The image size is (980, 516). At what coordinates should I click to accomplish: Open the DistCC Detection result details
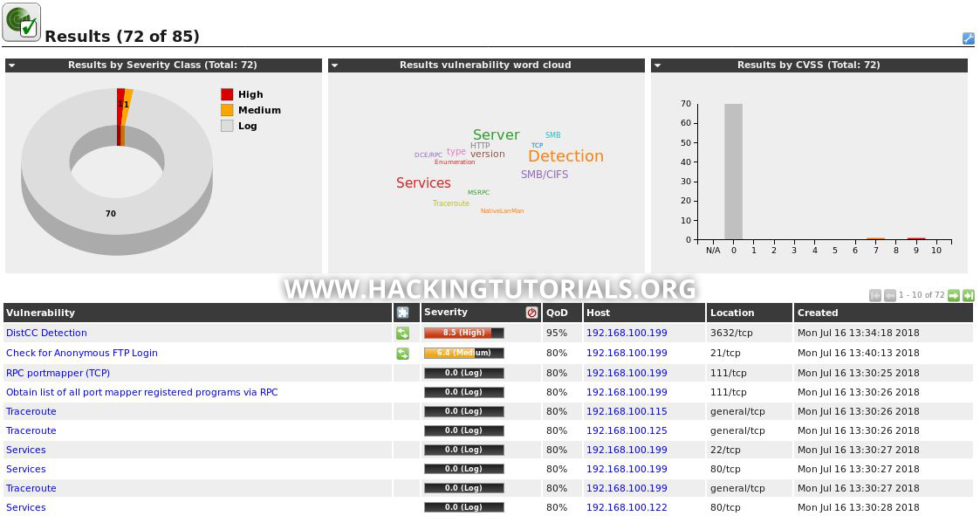[x=45, y=333]
